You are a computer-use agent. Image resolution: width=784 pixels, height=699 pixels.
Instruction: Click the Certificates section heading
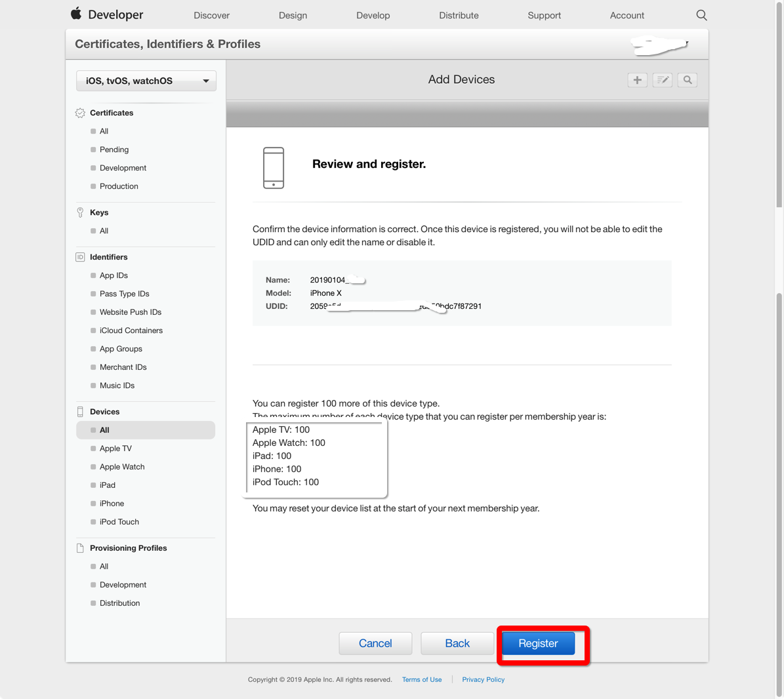[x=112, y=113]
